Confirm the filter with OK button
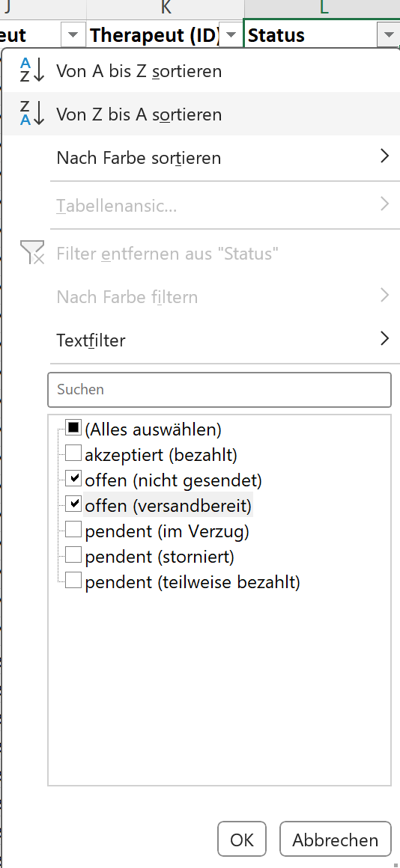 [x=241, y=840]
